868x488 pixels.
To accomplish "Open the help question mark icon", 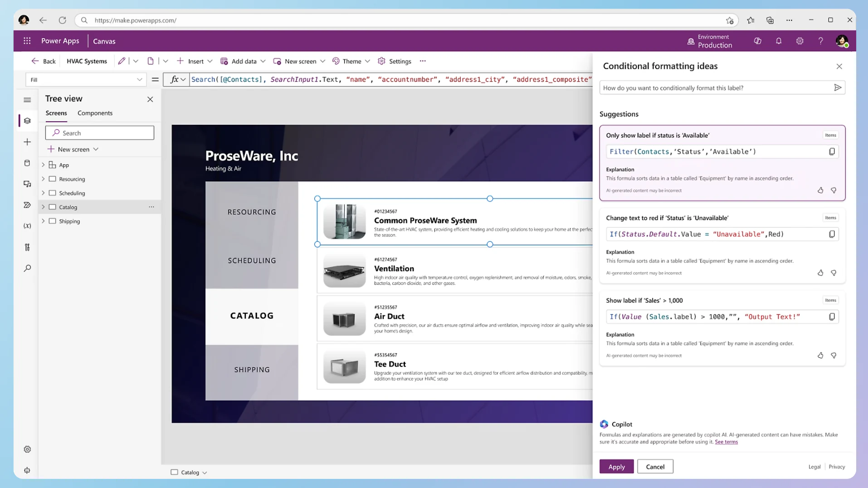I will click(820, 41).
